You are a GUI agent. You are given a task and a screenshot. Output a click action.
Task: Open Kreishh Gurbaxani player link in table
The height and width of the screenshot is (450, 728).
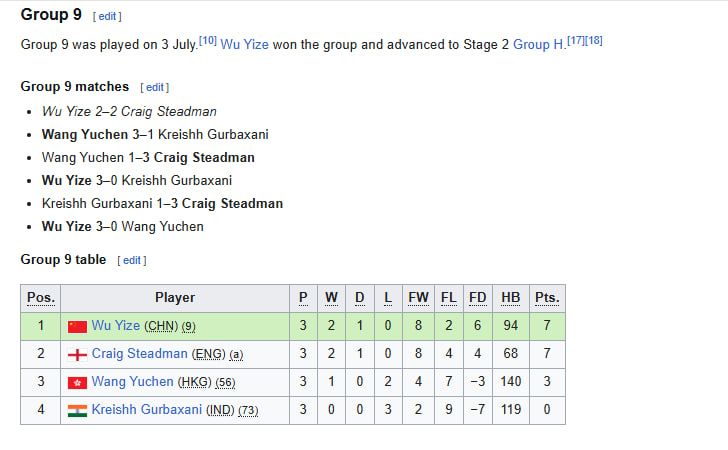147,410
